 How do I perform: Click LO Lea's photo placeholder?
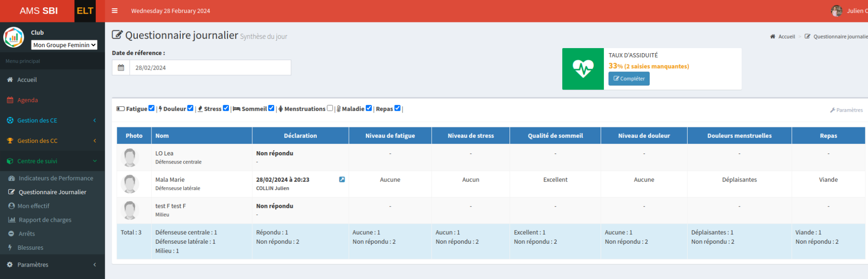[130, 158]
